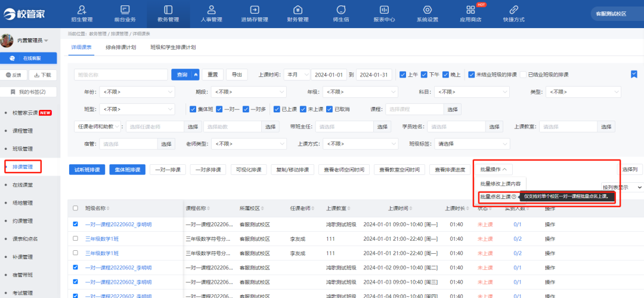Uncheck the row dated 2024-01-02 checkbox
This screenshot has height=298, width=644.
coord(75,267)
